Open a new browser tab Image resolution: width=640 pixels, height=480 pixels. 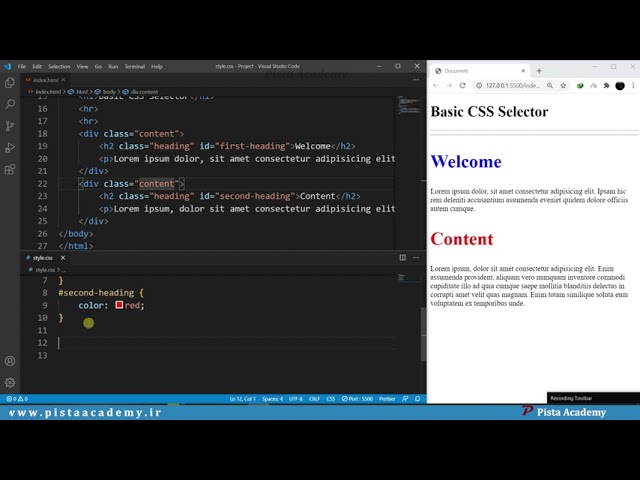click(539, 71)
